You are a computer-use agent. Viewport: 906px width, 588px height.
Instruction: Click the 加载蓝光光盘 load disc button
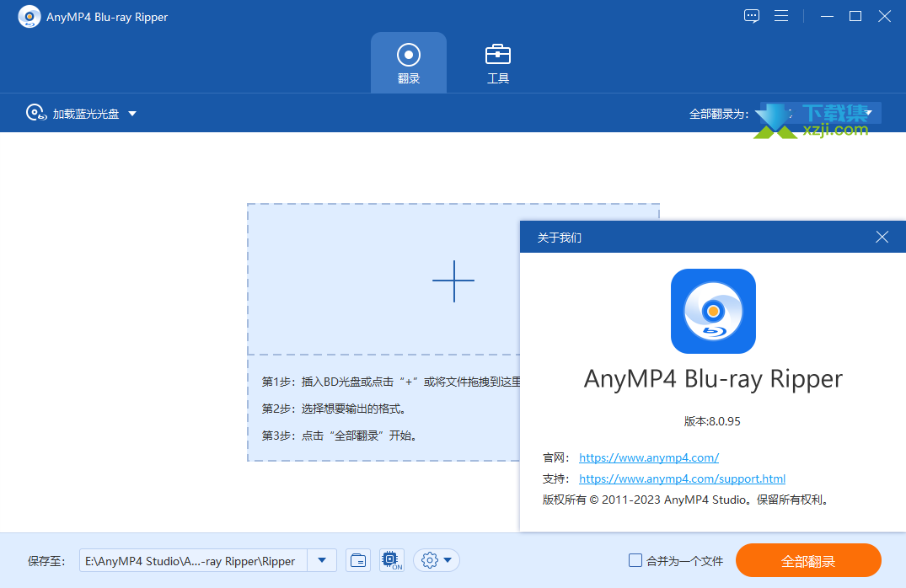(x=72, y=113)
